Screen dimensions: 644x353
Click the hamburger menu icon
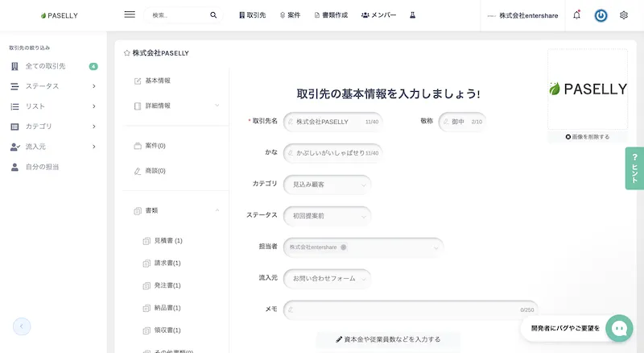pos(130,15)
